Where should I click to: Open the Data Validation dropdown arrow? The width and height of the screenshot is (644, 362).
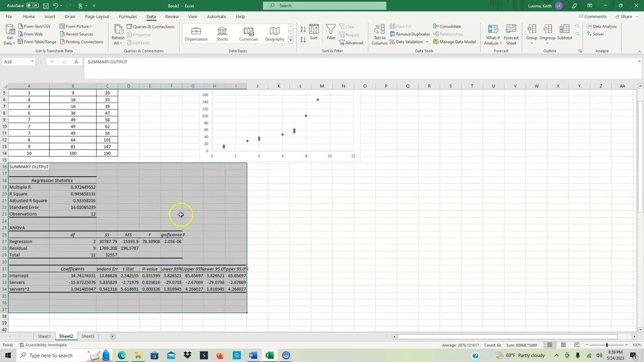point(427,42)
